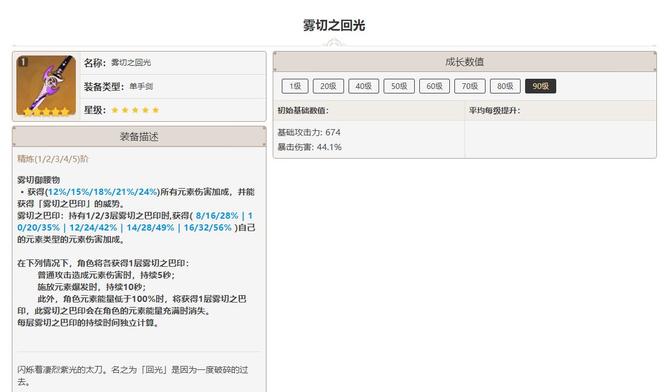Screen dimensions: 666x392
Task: Click the 雾切御腰物 skill name
Action: [x=39, y=180]
